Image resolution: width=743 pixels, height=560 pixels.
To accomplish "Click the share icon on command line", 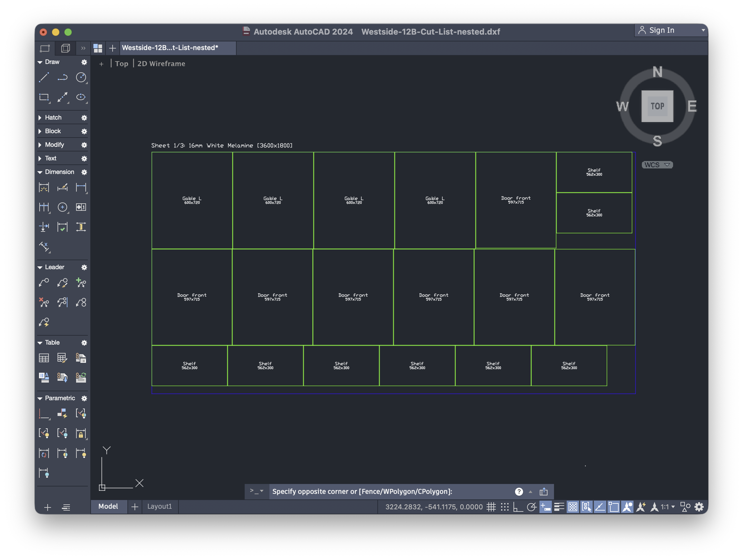I will click(543, 492).
